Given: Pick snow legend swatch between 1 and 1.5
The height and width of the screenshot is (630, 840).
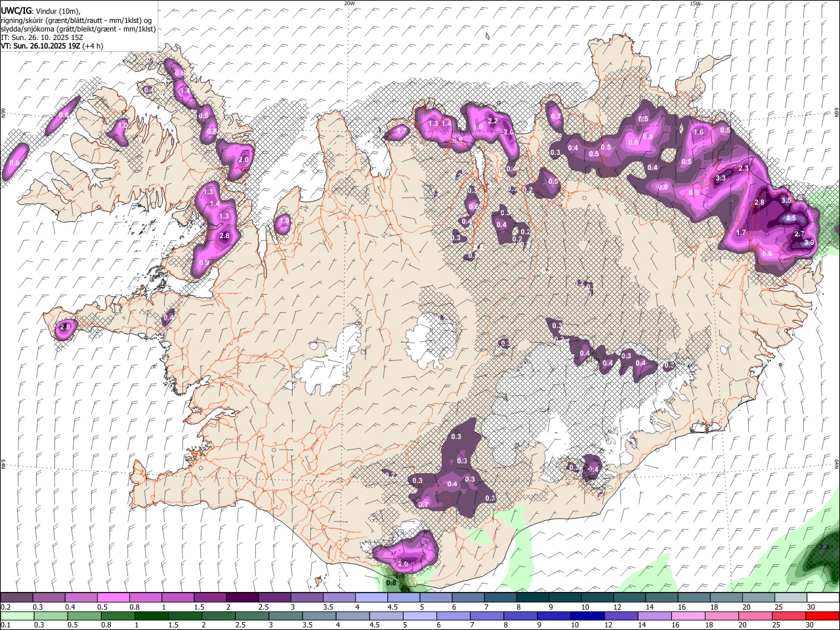Looking at the screenshot, I should click(x=178, y=598).
